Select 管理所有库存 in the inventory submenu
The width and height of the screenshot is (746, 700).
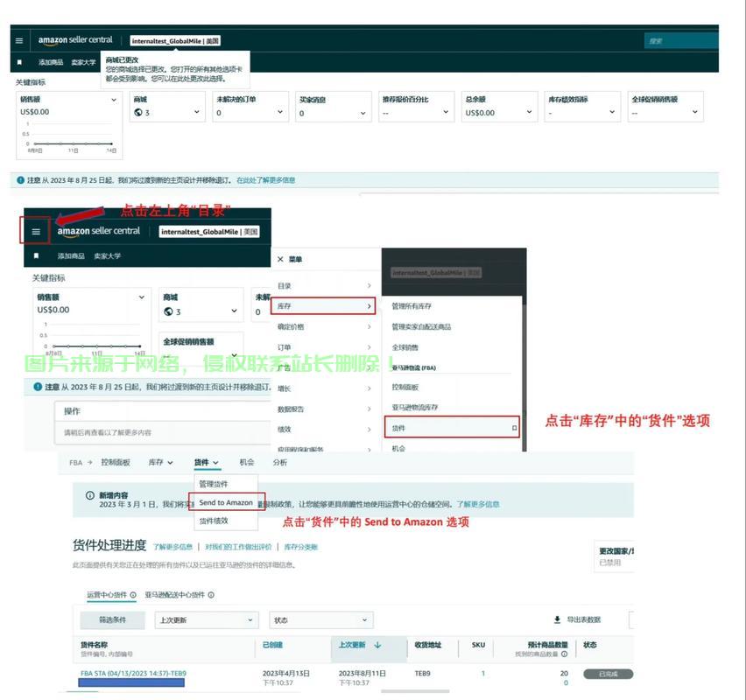click(x=412, y=306)
